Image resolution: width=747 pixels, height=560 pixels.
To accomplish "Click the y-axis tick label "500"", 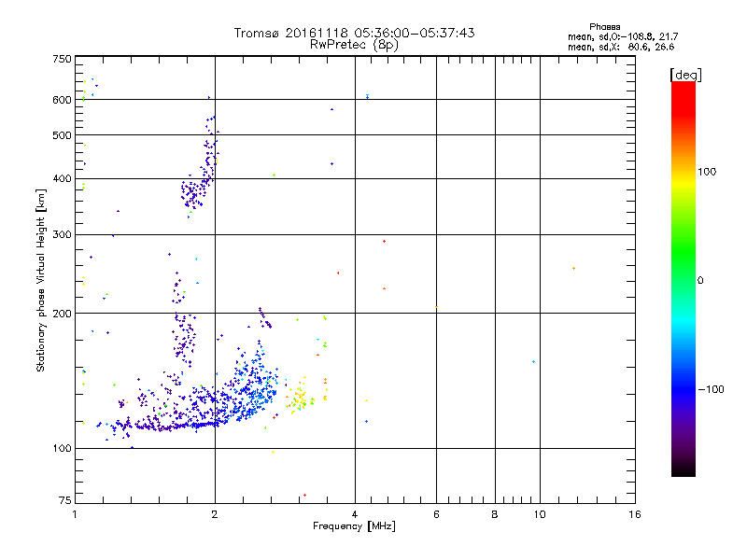I will coord(62,135).
